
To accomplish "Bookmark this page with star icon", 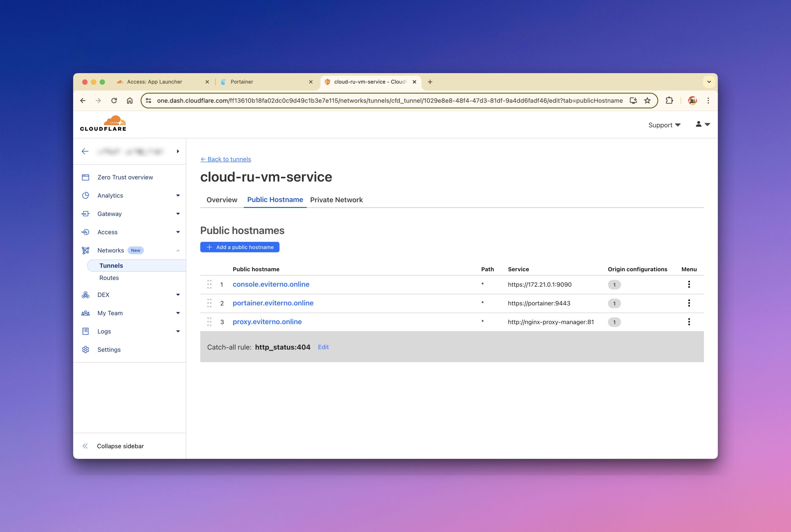I will 647,100.
